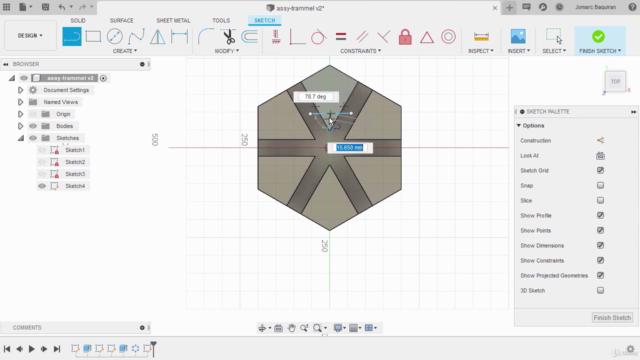Click the Save icon
640x360 pixels.
[45, 7]
